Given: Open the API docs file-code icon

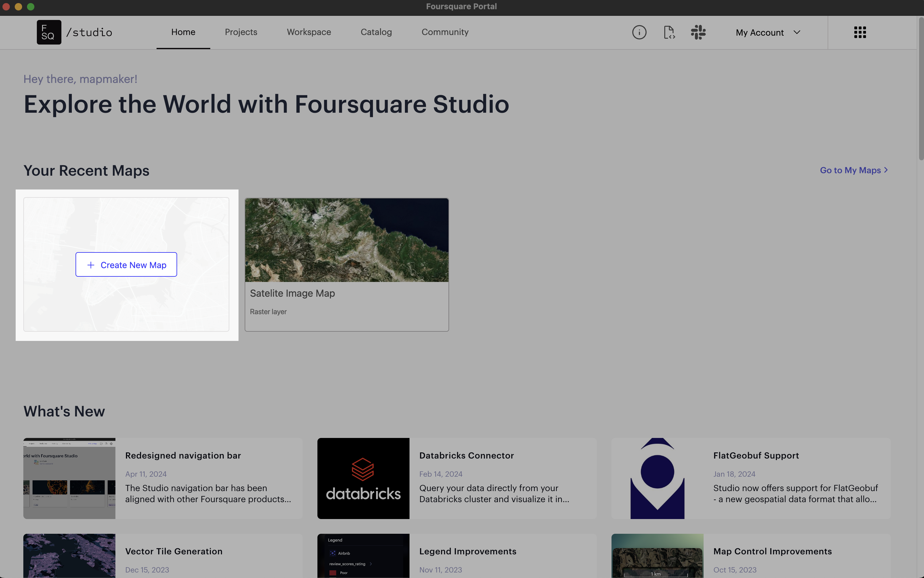Looking at the screenshot, I should (669, 32).
